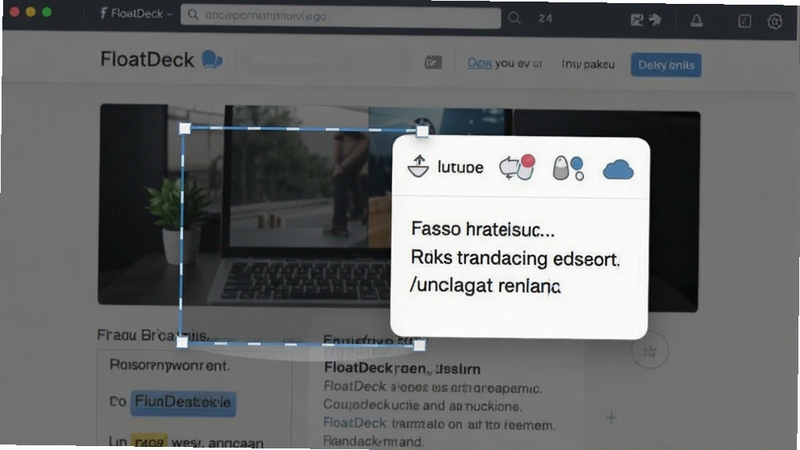Open the blue "FloatDeck" link in the article's third line
Image resolution: width=800 pixels, height=450 pixels.
click(355, 423)
